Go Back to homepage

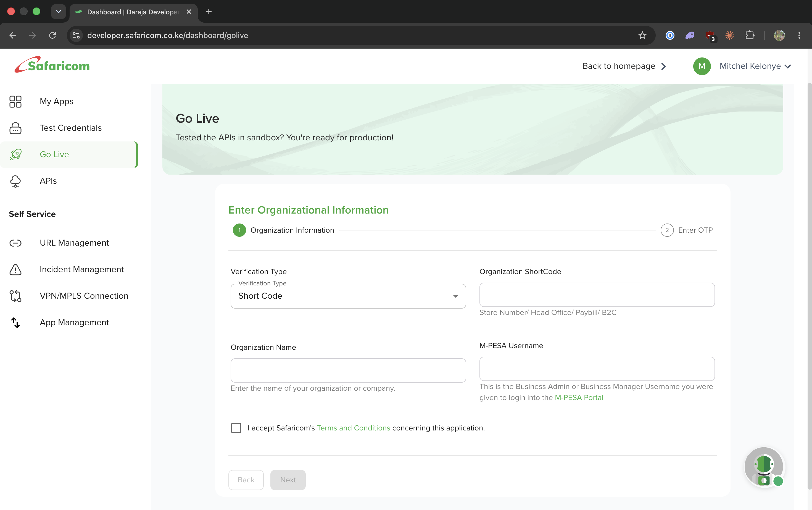[624, 66]
